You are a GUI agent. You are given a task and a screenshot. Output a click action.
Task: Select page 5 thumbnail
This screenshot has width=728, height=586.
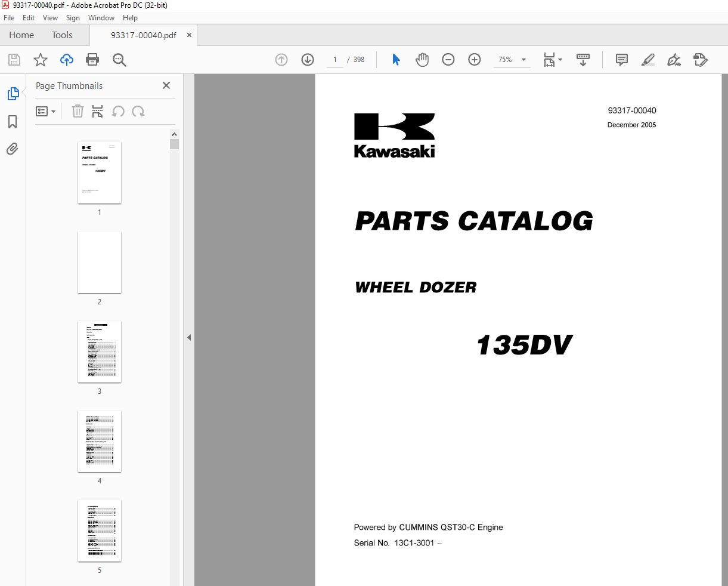(x=100, y=531)
